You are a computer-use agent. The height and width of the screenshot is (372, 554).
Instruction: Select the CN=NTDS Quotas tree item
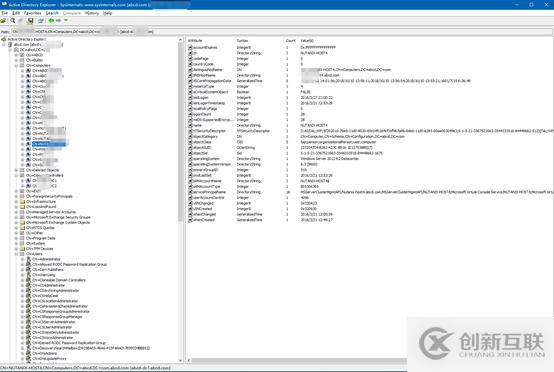point(40,228)
